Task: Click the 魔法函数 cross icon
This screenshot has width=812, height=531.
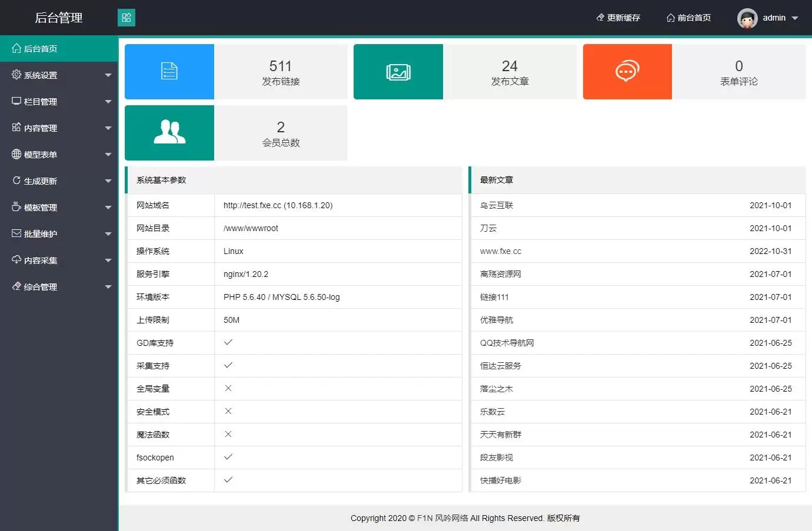Action: 228,434
